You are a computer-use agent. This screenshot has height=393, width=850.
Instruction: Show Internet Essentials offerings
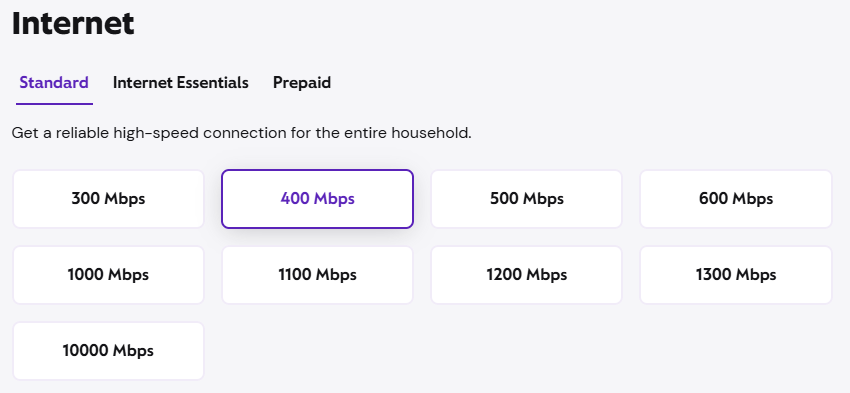(x=181, y=83)
